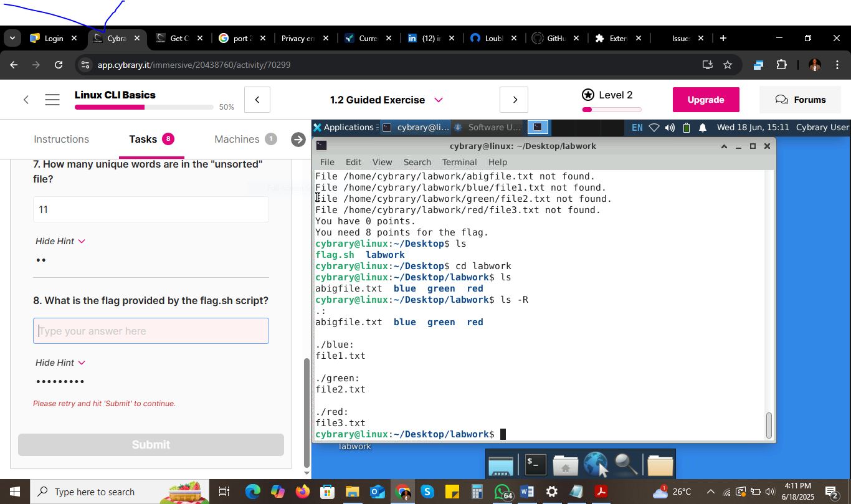Open the browser tab search dropdown
Image resolution: width=851 pixels, height=504 pixels.
click(12, 39)
